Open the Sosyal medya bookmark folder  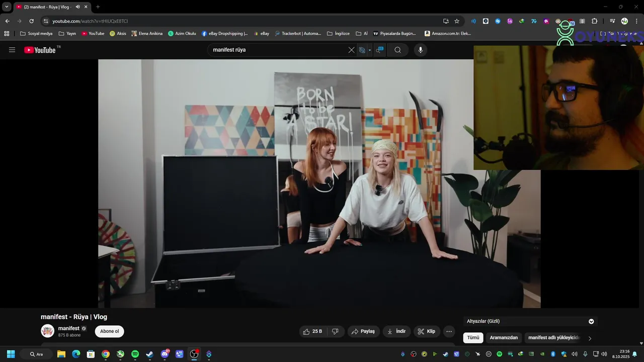pyautogui.click(x=36, y=34)
